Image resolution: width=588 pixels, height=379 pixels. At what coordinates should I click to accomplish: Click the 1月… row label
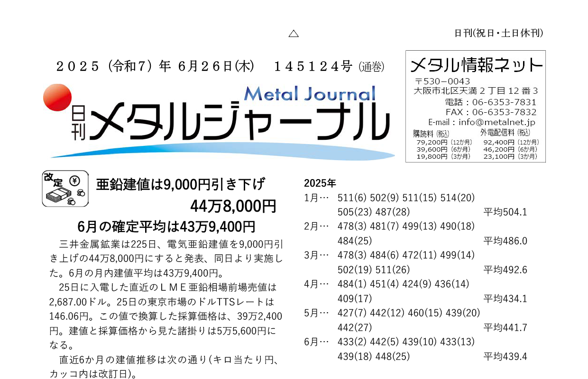[316, 198]
